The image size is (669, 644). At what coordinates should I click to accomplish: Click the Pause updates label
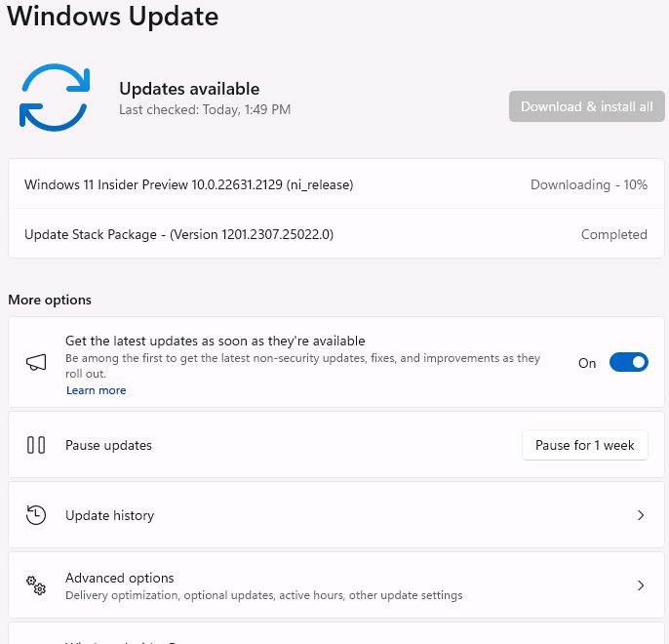[x=108, y=445]
